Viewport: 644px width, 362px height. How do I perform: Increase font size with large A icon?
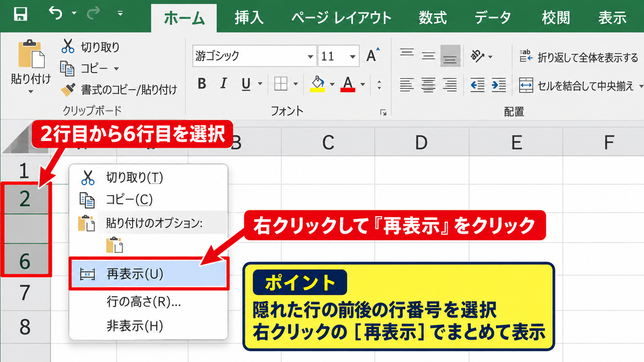[x=372, y=55]
